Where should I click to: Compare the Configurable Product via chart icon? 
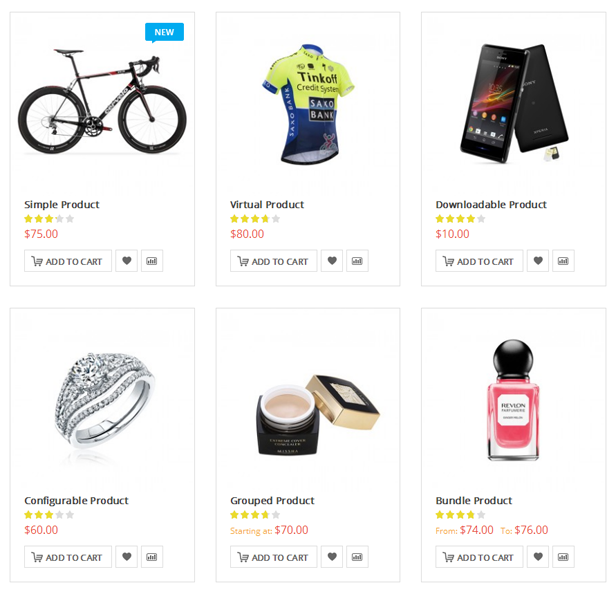click(x=152, y=557)
